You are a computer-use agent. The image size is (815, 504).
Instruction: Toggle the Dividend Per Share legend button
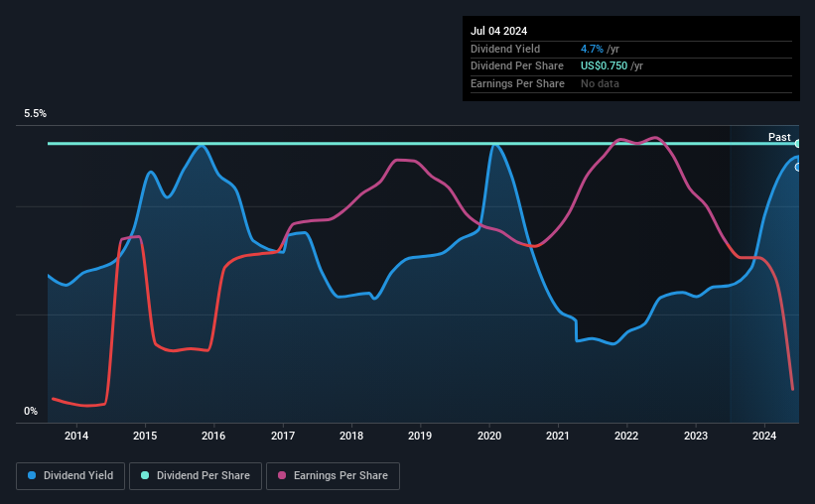pos(196,476)
